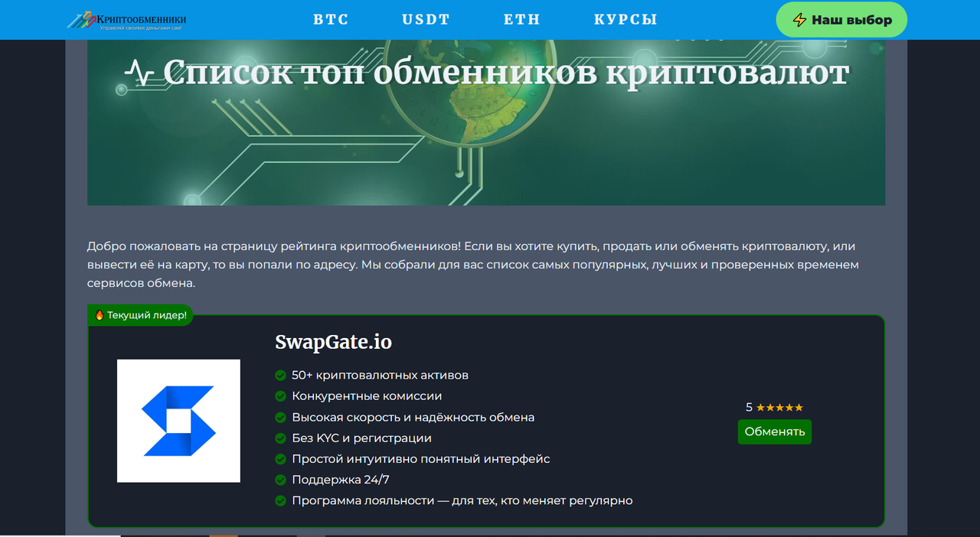Click the Программа лояльности feature text
This screenshot has height=537, width=980.
pyautogui.click(x=462, y=501)
